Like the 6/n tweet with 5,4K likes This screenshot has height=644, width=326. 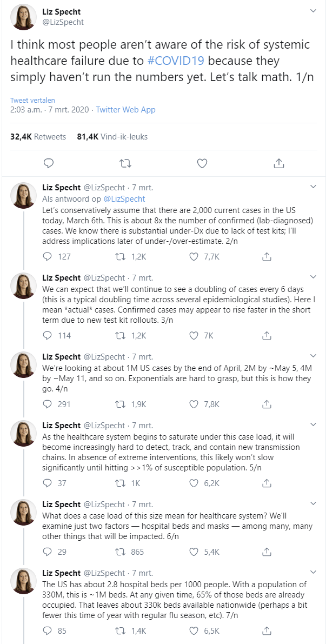tap(195, 552)
